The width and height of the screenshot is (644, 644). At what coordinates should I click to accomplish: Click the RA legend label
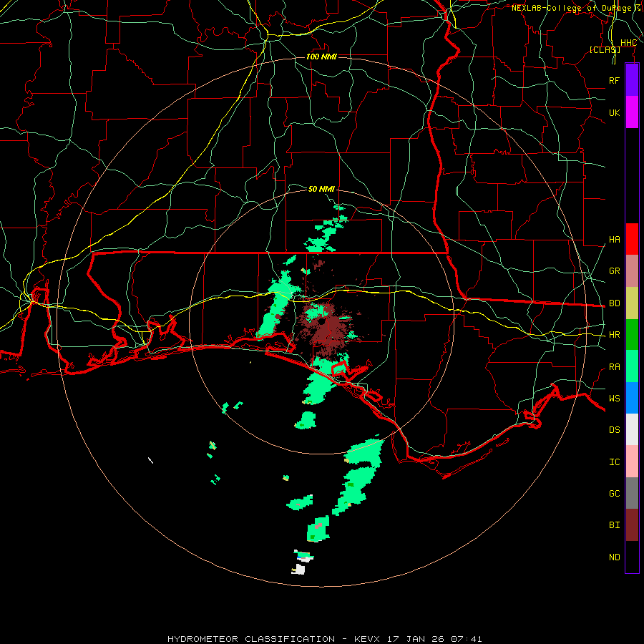614,367
